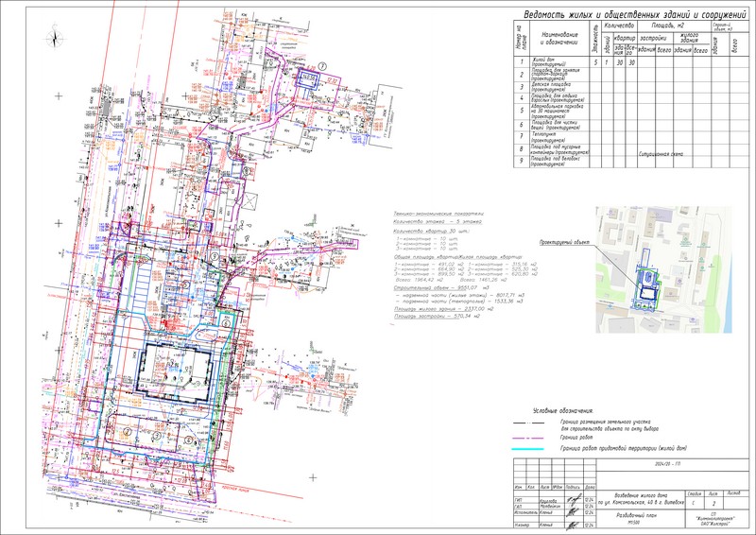Click the 'Количество' column header
Viewport: 756px width, 535px height.
tap(620, 26)
